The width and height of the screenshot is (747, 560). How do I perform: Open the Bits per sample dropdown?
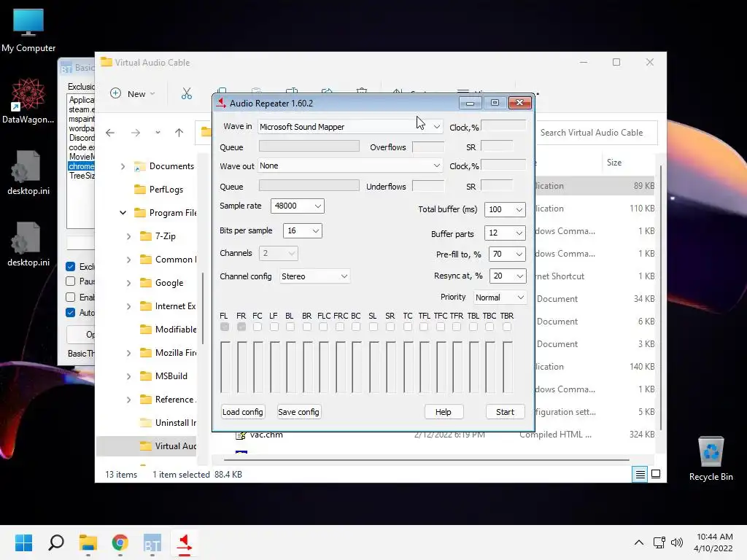click(x=303, y=230)
